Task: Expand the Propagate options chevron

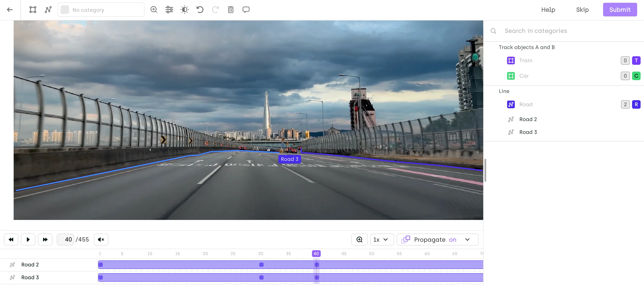Action: (467, 240)
